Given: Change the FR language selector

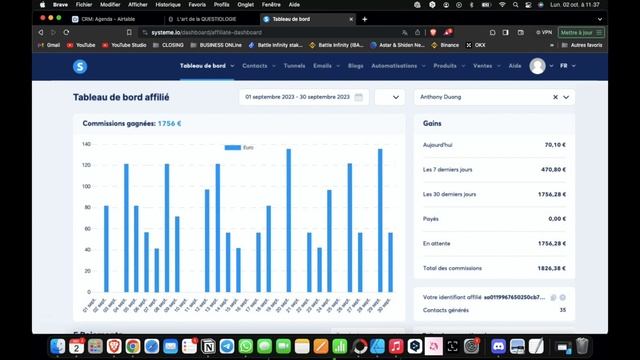Looking at the screenshot, I should tap(568, 66).
